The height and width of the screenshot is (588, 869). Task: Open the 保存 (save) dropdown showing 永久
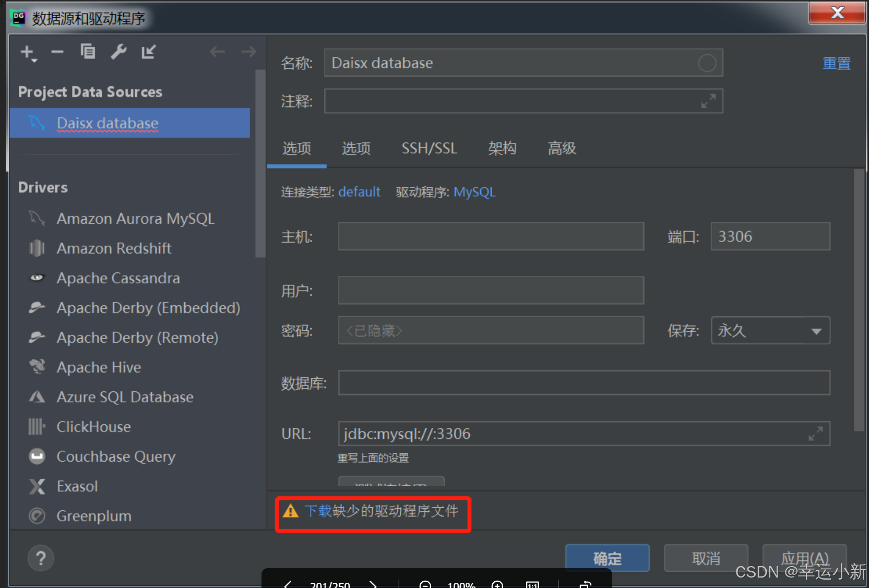click(x=770, y=330)
